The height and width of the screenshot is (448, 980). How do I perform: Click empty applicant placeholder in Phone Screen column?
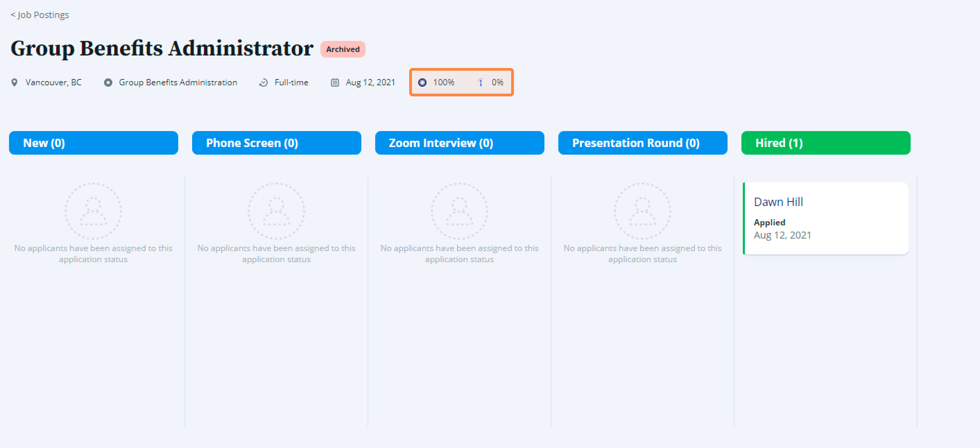(276, 211)
